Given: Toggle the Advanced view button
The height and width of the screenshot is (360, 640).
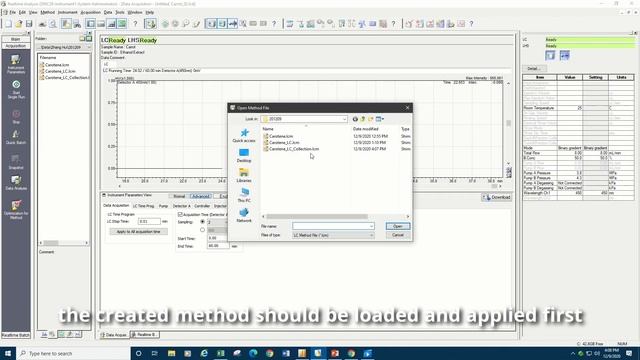Looking at the screenshot, I should (x=200, y=196).
